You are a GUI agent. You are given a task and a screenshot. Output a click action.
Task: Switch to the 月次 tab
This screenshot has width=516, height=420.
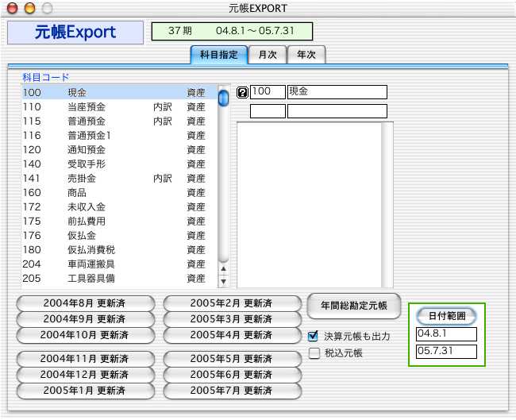pos(262,55)
